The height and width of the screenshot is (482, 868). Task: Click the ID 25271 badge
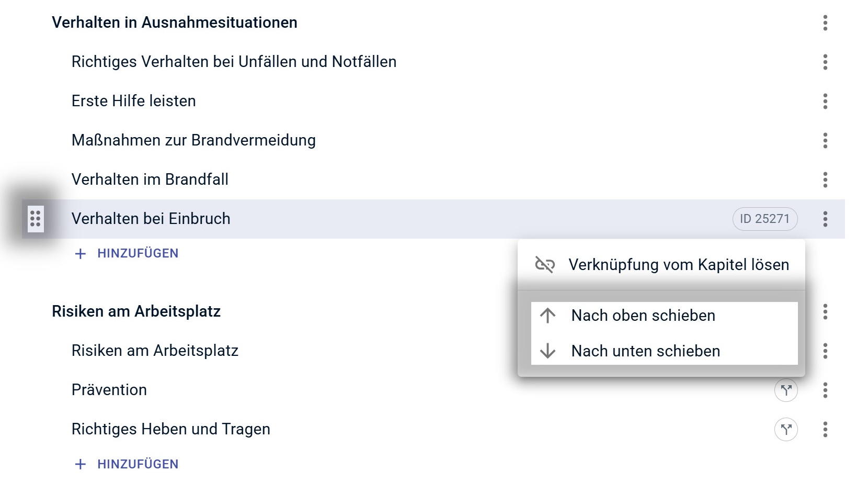coord(764,219)
